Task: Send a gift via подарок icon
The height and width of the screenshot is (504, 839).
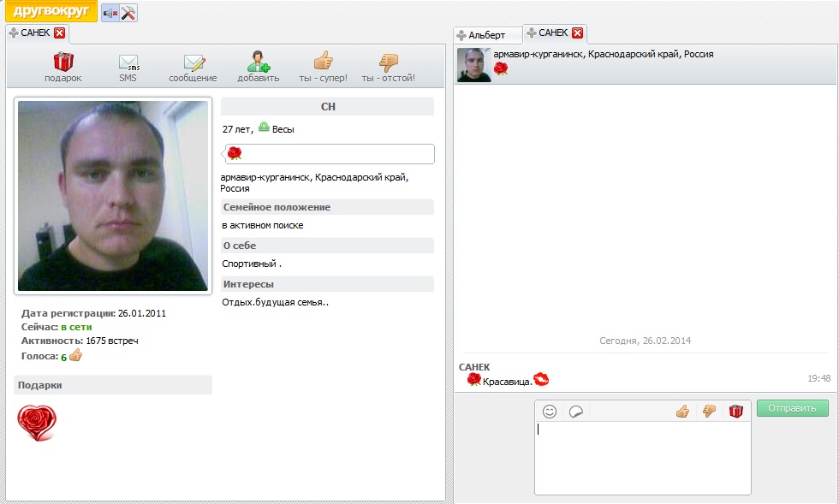Action: click(x=63, y=67)
